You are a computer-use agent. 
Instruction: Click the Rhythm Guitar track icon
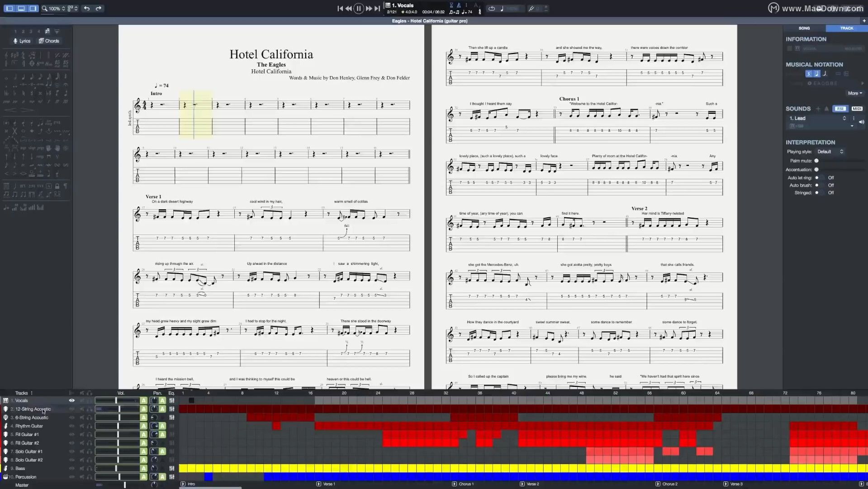tap(5, 426)
